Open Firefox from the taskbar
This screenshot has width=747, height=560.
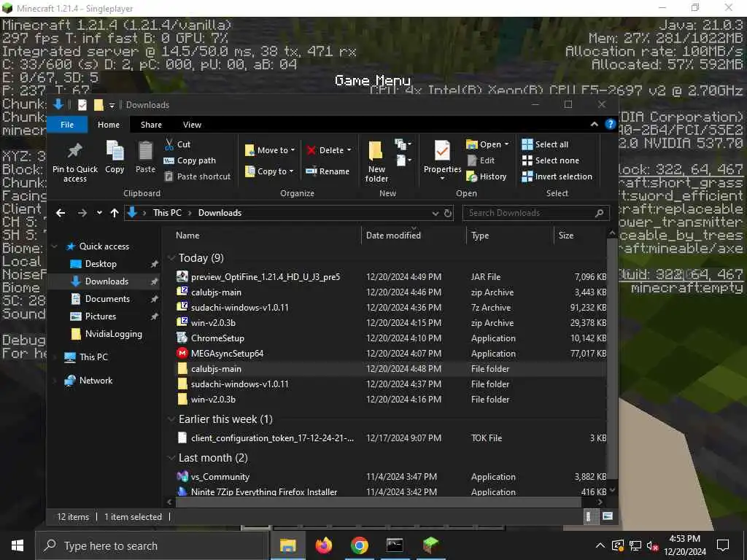[x=324, y=545]
